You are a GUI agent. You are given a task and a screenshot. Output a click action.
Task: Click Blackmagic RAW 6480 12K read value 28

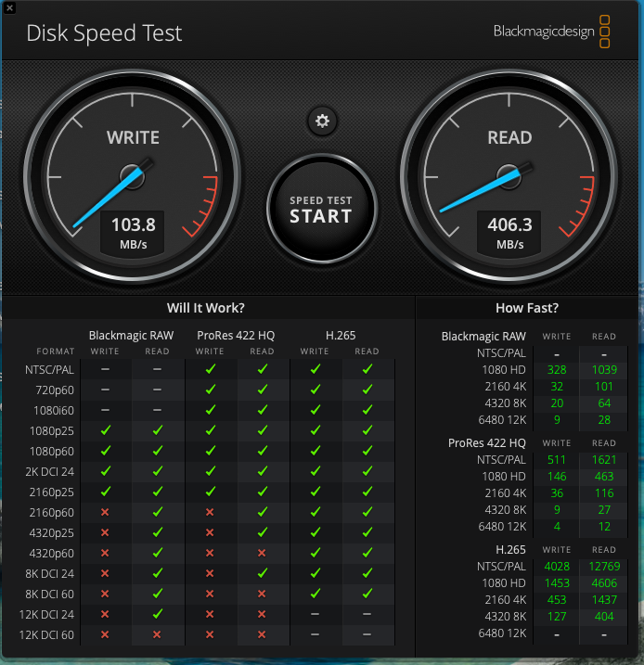click(x=604, y=420)
